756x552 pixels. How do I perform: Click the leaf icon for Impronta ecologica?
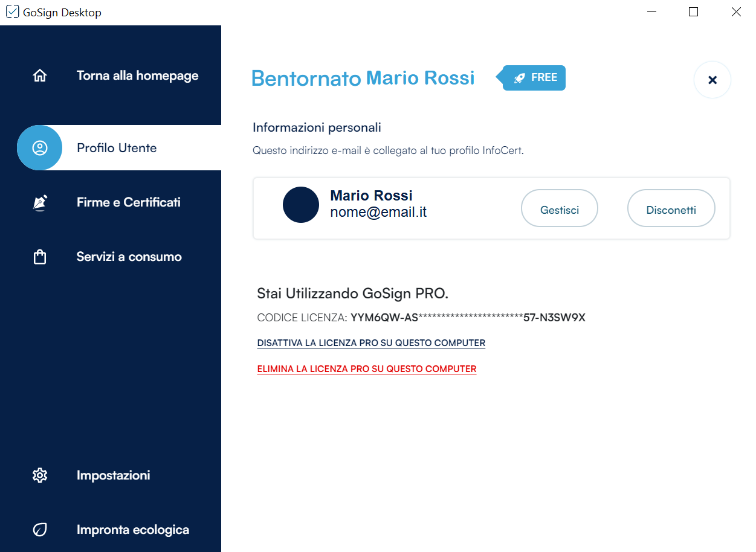point(40,530)
